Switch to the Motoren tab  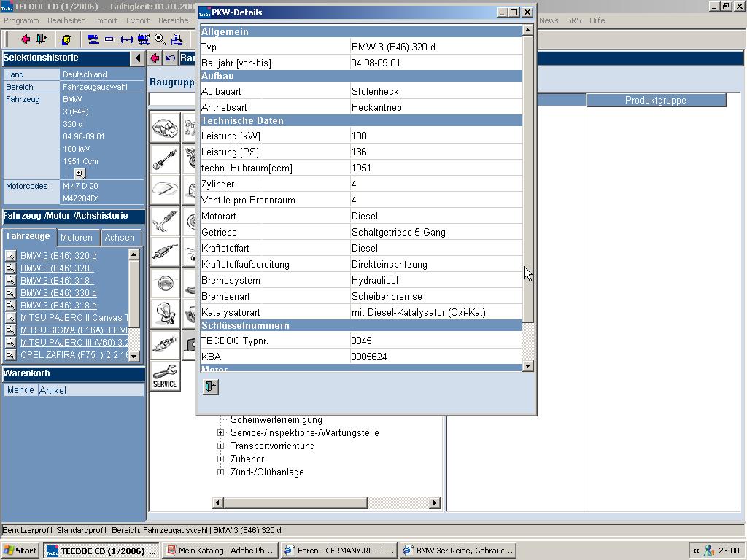pyautogui.click(x=77, y=238)
